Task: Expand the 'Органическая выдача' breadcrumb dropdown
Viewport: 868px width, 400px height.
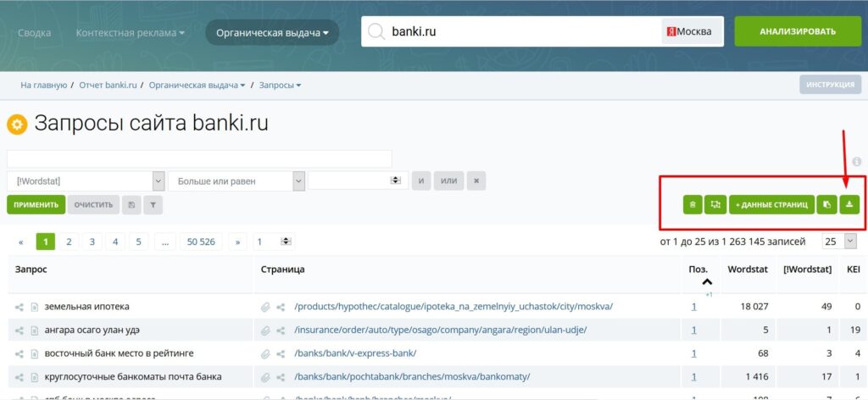Action: coord(197,86)
